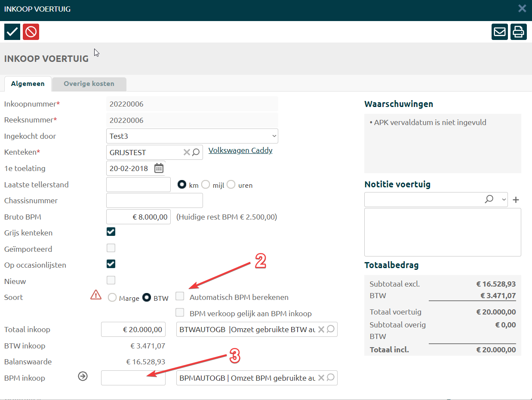Viewport: 532px width, 400px height.
Task: Click the green checkmark save icon
Action: pyautogui.click(x=12, y=32)
